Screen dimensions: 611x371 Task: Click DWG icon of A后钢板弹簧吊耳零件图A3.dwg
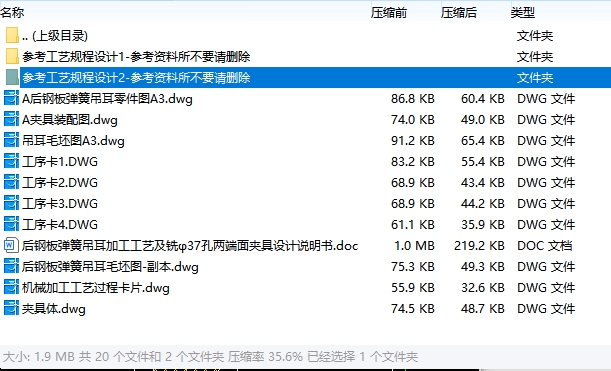(11, 98)
